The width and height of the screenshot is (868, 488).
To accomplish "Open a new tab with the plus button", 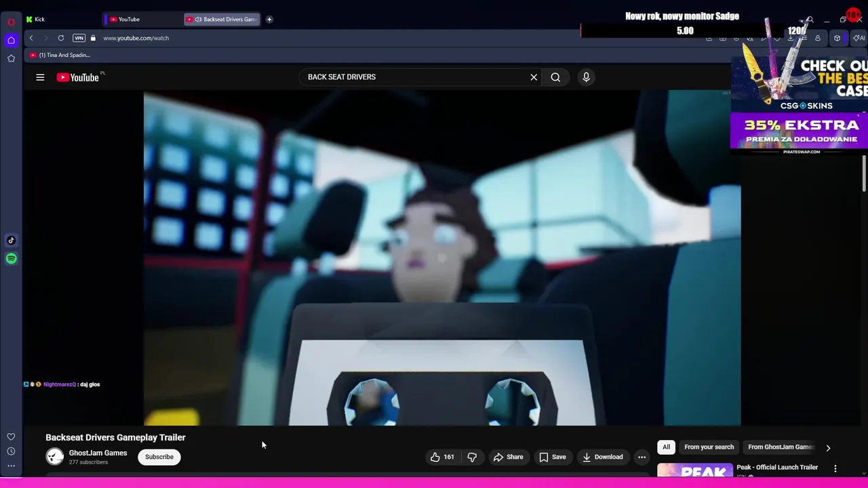I will (269, 19).
